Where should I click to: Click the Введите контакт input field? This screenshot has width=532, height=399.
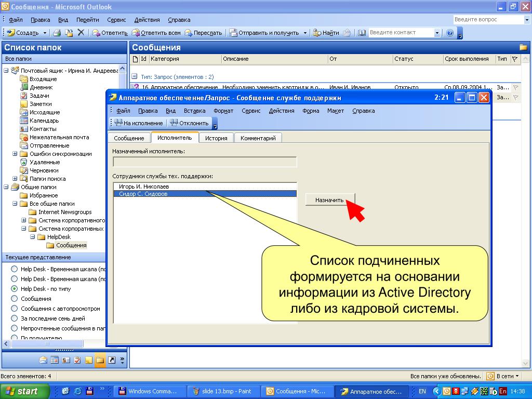tap(402, 33)
